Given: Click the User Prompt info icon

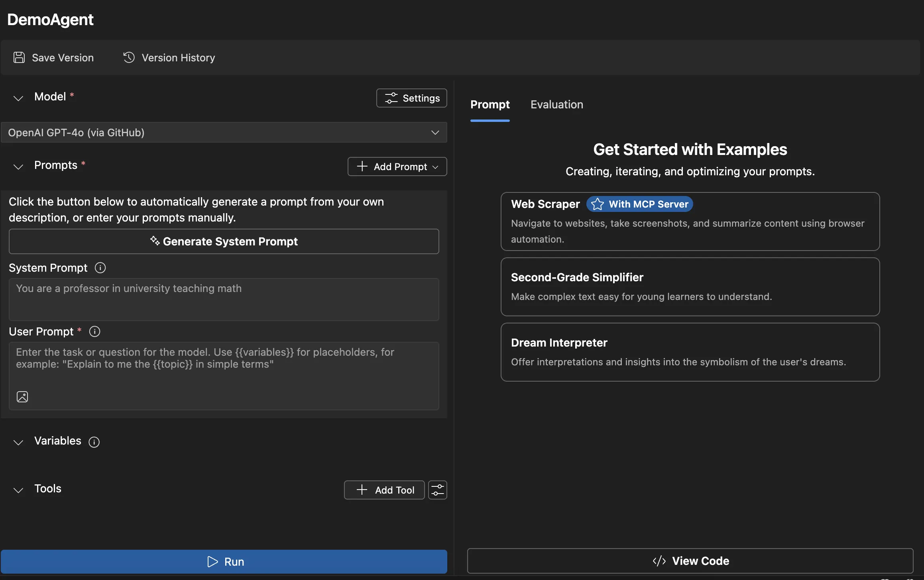Looking at the screenshot, I should [x=94, y=331].
